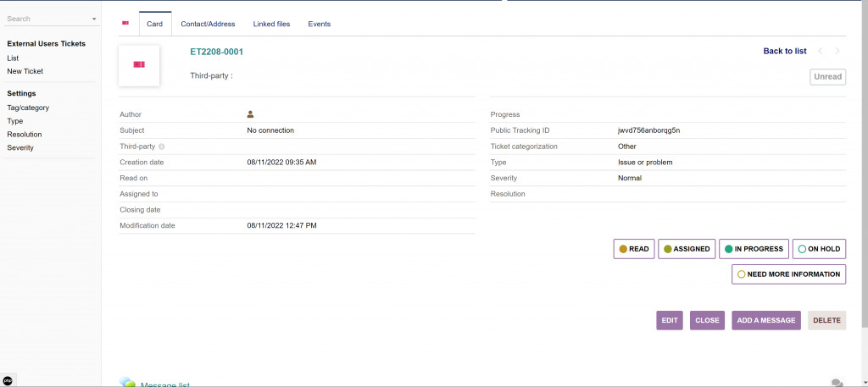The width and height of the screenshot is (868, 387).
Task: Open the search dropdown arrow
Action: click(x=94, y=19)
